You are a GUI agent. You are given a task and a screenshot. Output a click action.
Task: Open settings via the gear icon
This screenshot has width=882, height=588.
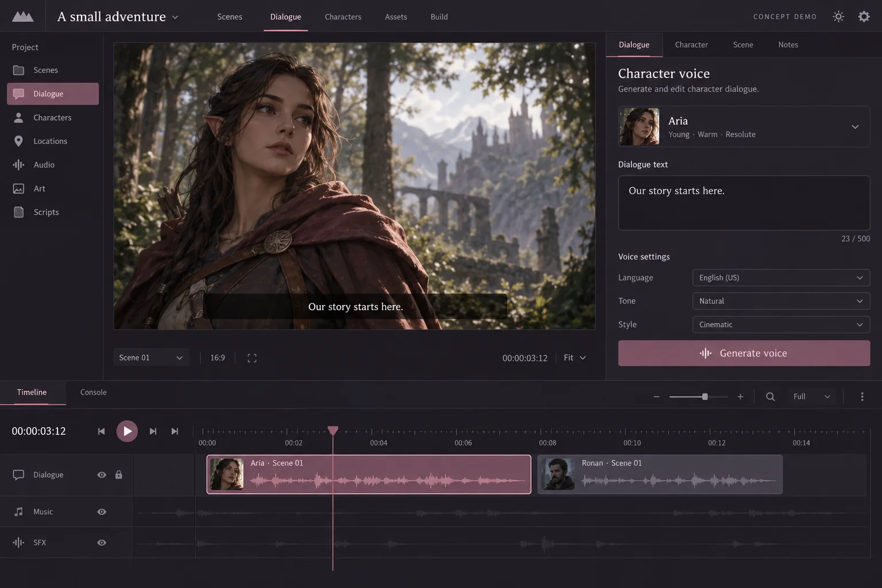tap(864, 17)
